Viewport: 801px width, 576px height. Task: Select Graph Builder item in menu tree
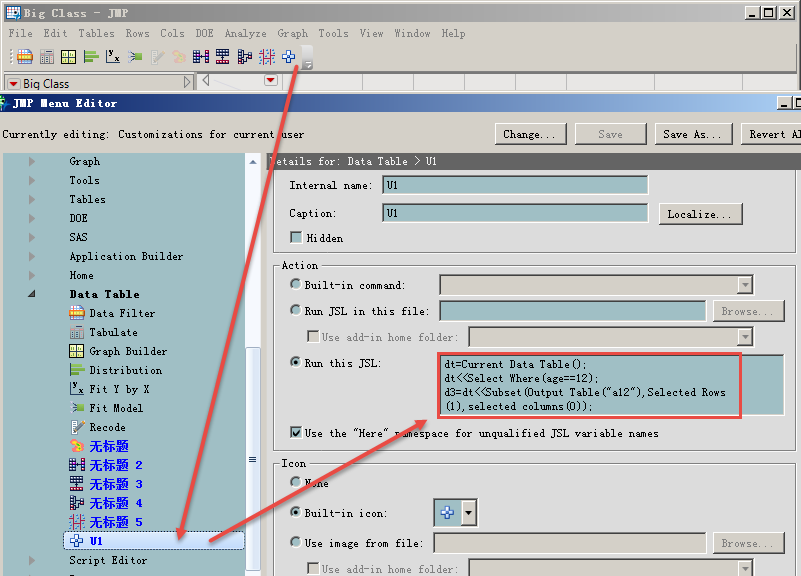point(118,351)
